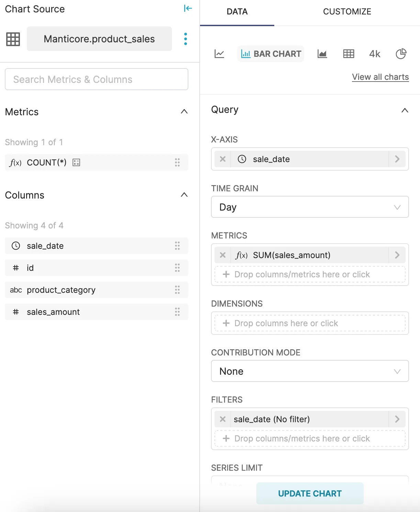Switch to the DATA tab
Screen dimensions: 420x512
pyautogui.click(x=236, y=11)
